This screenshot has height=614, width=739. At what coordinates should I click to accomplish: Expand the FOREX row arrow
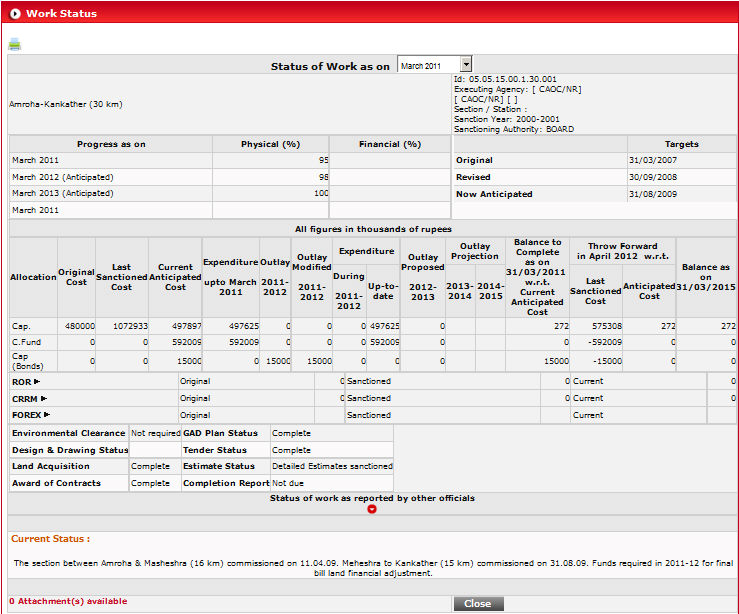coord(47,414)
